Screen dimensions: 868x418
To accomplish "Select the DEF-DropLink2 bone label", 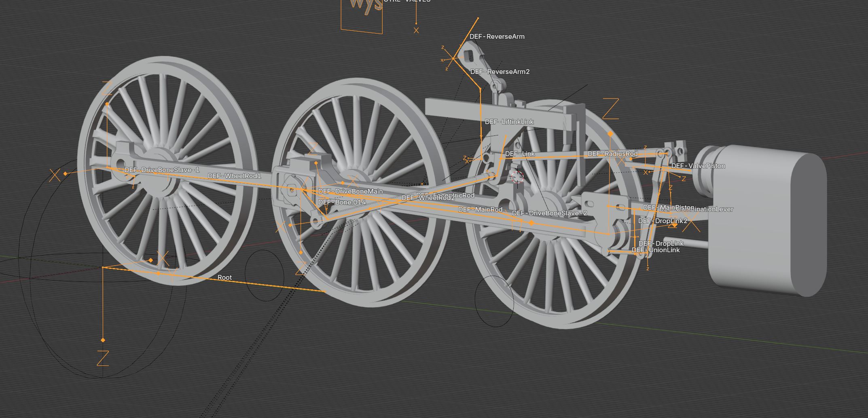I will (663, 221).
